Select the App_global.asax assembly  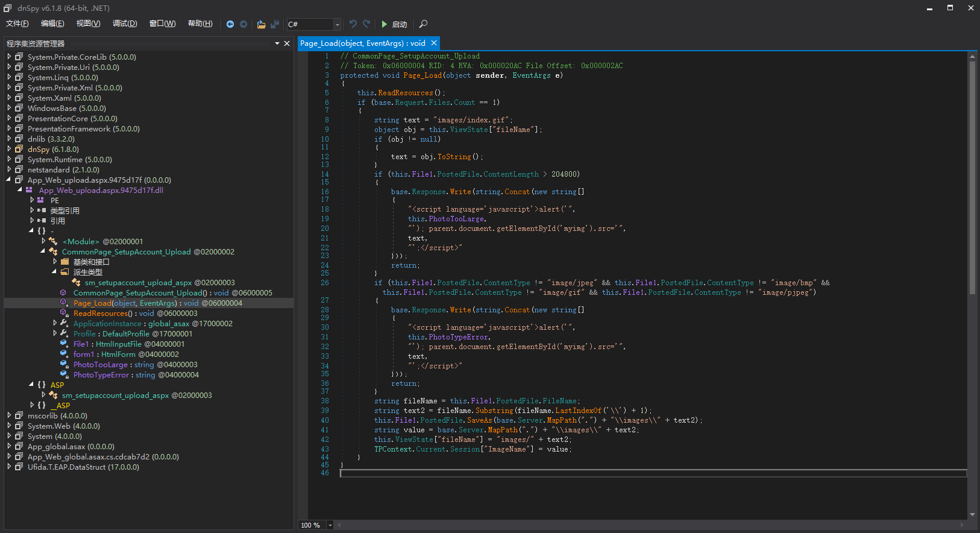(71, 446)
